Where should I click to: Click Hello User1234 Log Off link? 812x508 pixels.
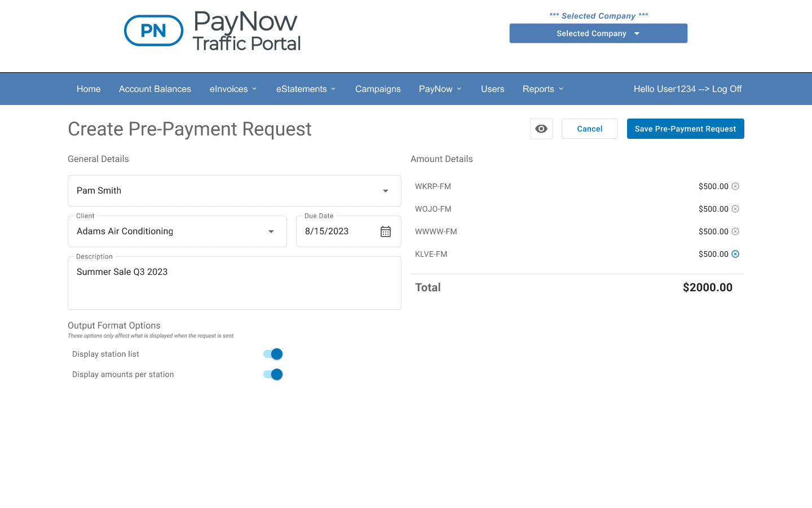[x=687, y=89]
